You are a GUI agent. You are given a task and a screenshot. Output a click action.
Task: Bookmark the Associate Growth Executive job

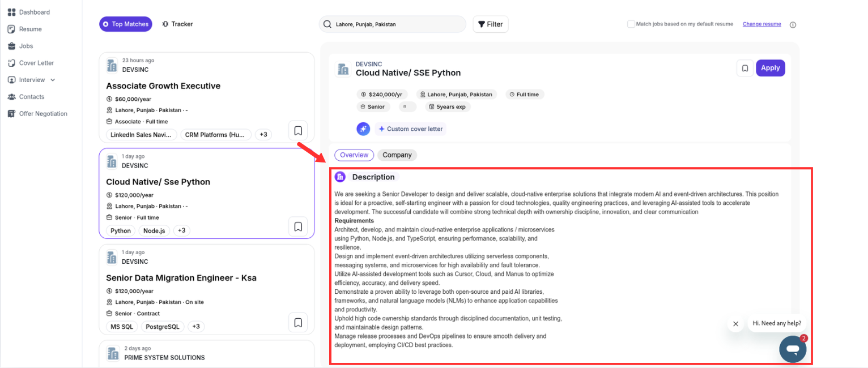298,131
